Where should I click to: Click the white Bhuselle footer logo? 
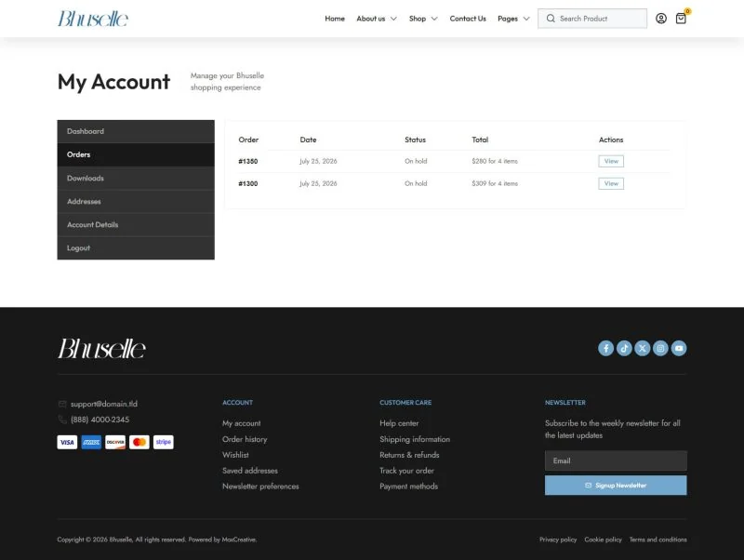(x=101, y=348)
